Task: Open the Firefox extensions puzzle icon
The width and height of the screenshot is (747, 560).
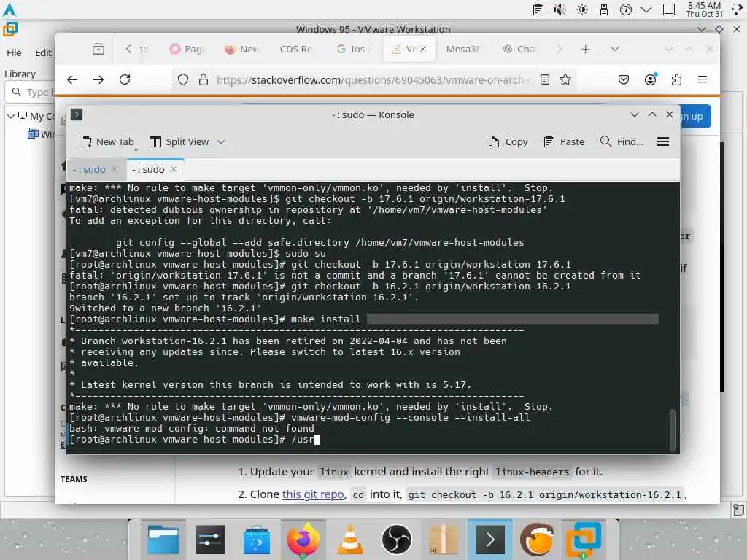Action: 676,79
